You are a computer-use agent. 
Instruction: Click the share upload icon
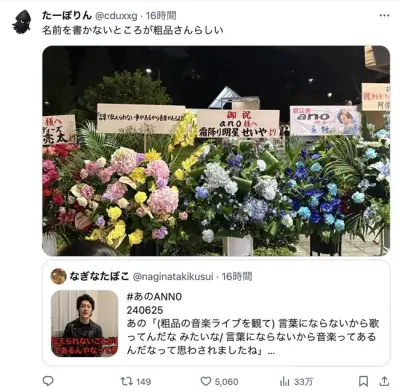384,381
